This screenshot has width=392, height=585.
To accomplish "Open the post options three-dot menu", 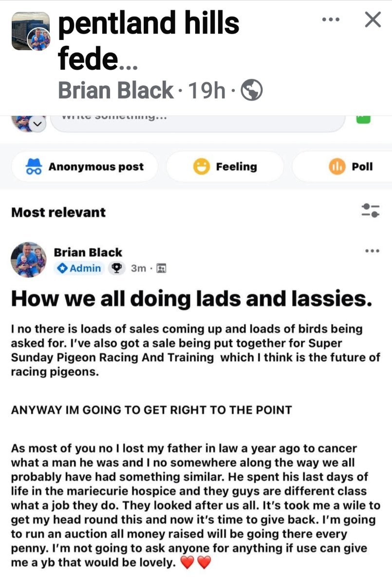I will [372, 251].
